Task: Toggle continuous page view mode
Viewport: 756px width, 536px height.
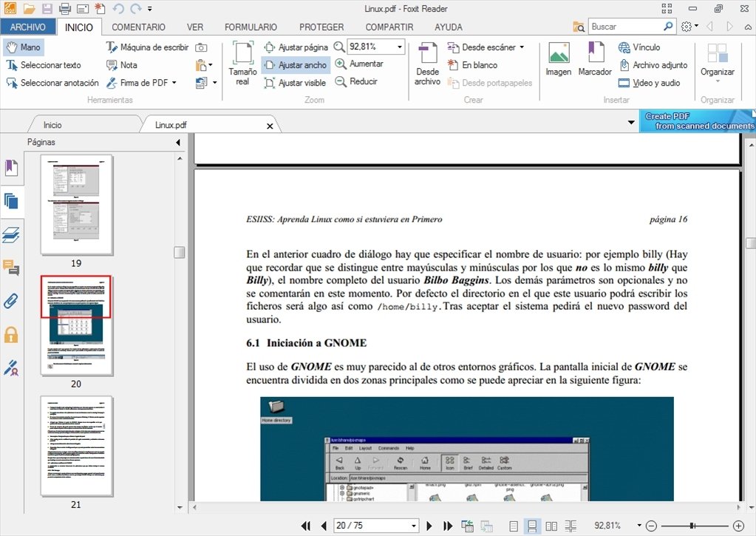Action: (x=532, y=526)
